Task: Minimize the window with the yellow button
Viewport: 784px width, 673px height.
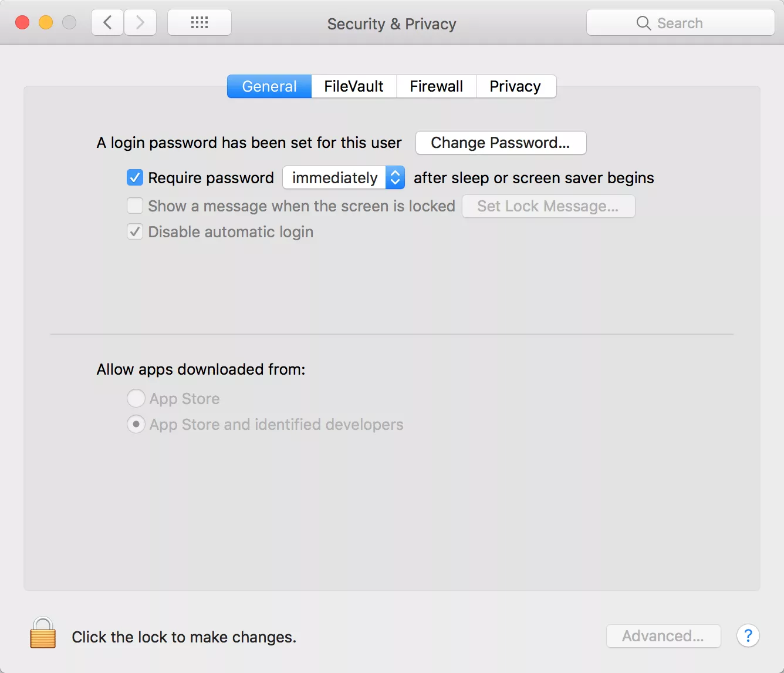Action: [46, 22]
